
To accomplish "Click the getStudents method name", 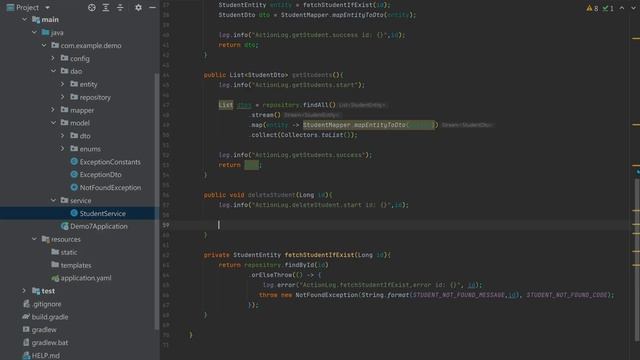I will coord(312,75).
